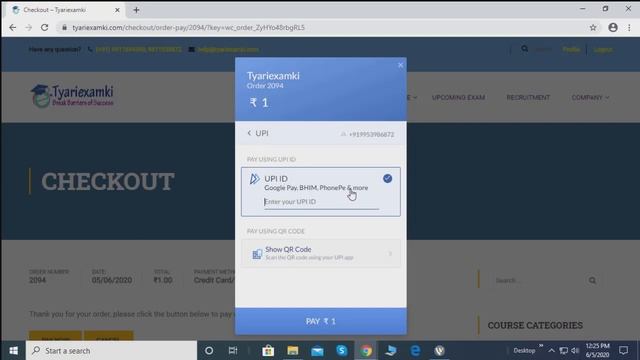This screenshot has width=640, height=360.
Task: Select the UPI ID payment option
Action: (x=321, y=191)
